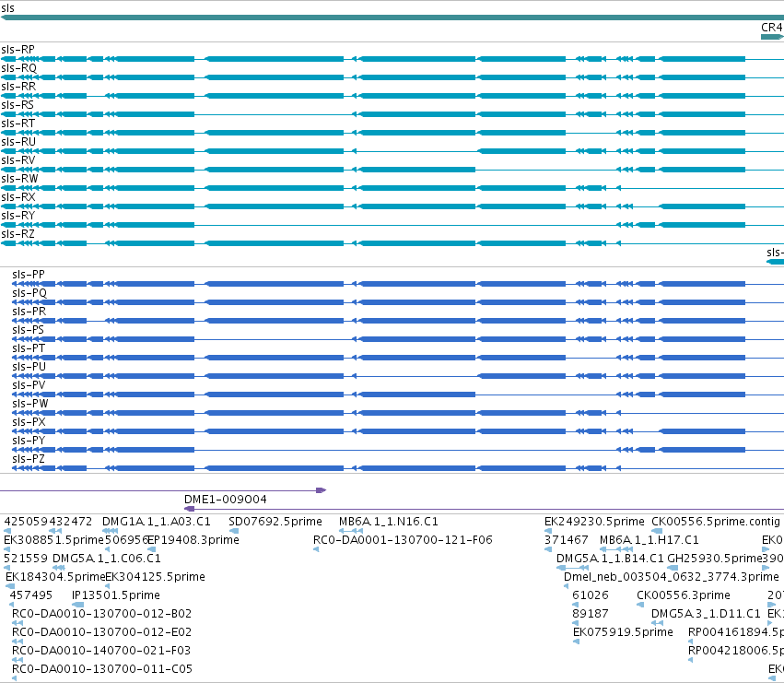Select EST label DMG5A.1_1.C06.C1
This screenshot has width=784, height=683.
coord(107,558)
